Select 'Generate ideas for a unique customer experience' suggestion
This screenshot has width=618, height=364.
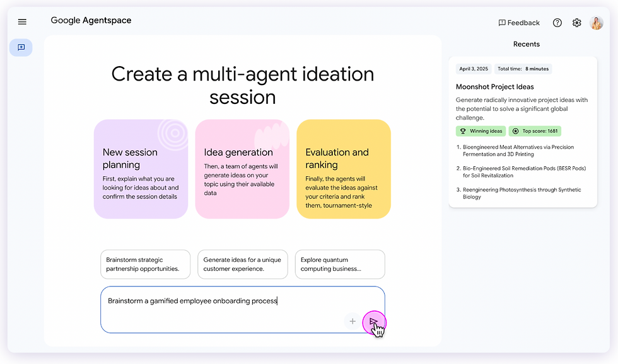click(242, 264)
